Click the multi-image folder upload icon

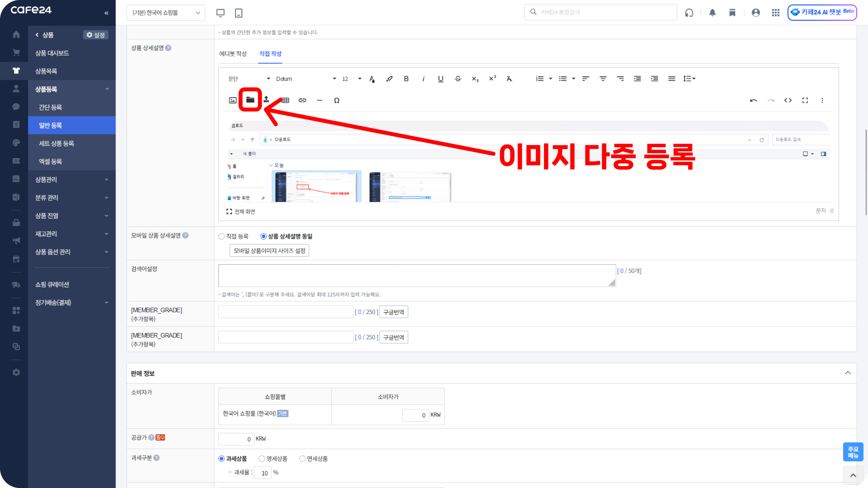point(250,100)
